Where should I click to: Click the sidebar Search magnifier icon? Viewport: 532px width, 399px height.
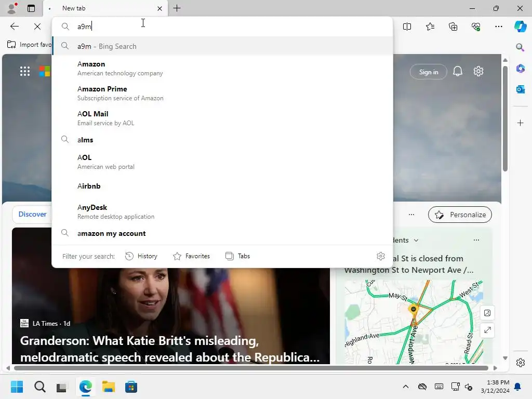point(520,47)
